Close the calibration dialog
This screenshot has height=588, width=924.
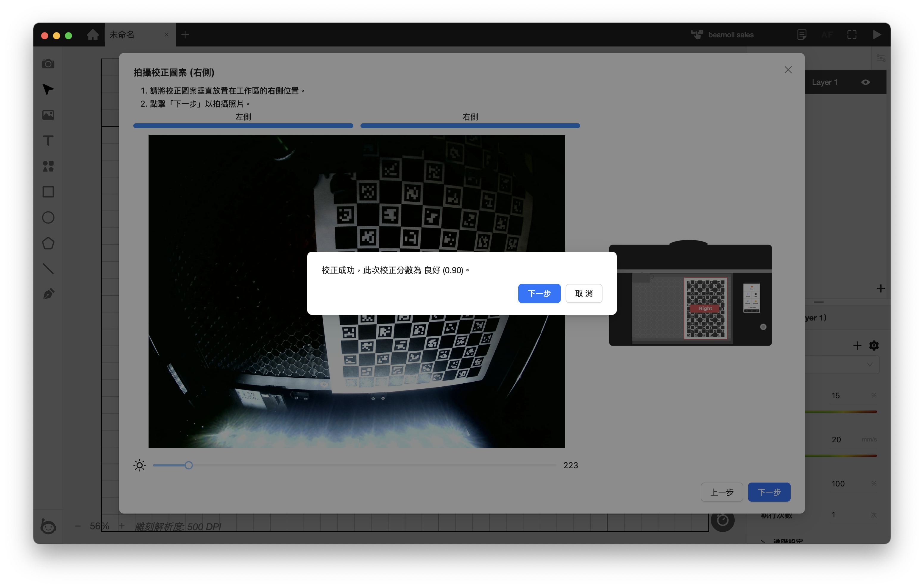(x=788, y=69)
